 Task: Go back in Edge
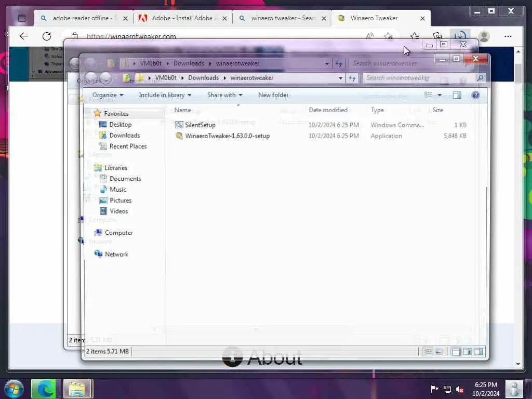click(x=24, y=36)
